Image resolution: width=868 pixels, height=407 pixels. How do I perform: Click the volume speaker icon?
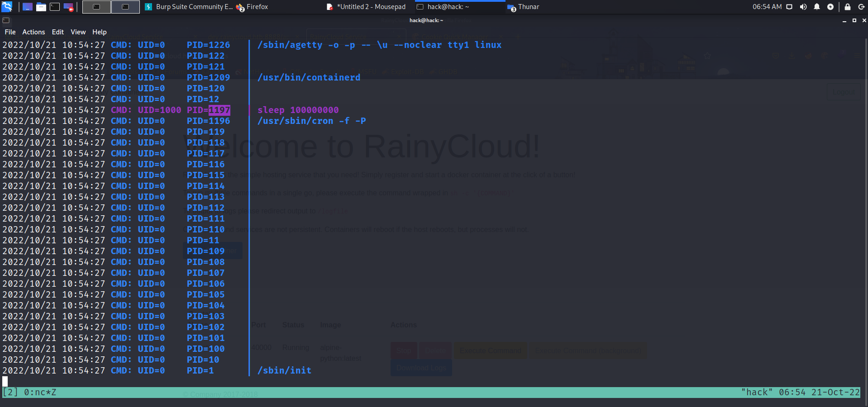[x=803, y=7]
